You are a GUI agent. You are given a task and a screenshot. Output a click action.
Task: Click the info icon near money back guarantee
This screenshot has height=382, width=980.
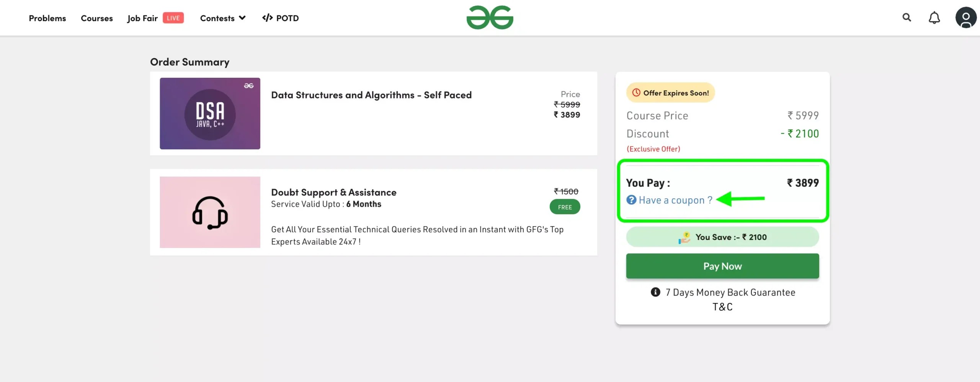coord(655,292)
